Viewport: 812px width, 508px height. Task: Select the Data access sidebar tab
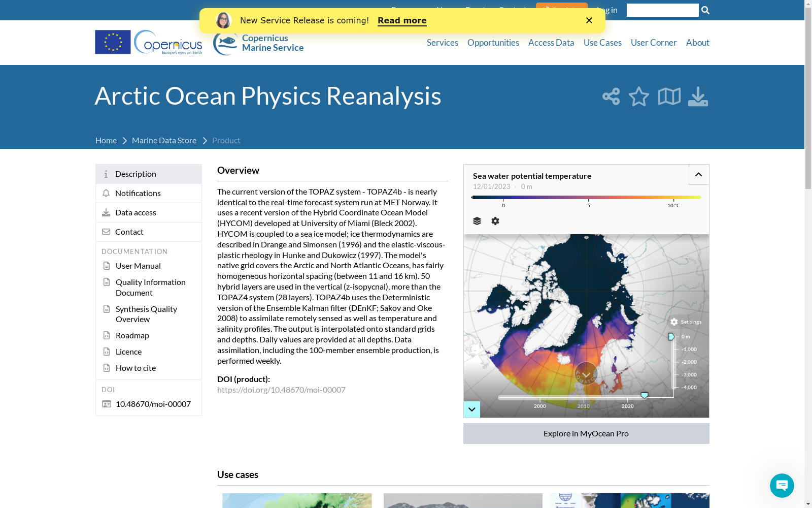[149, 213]
